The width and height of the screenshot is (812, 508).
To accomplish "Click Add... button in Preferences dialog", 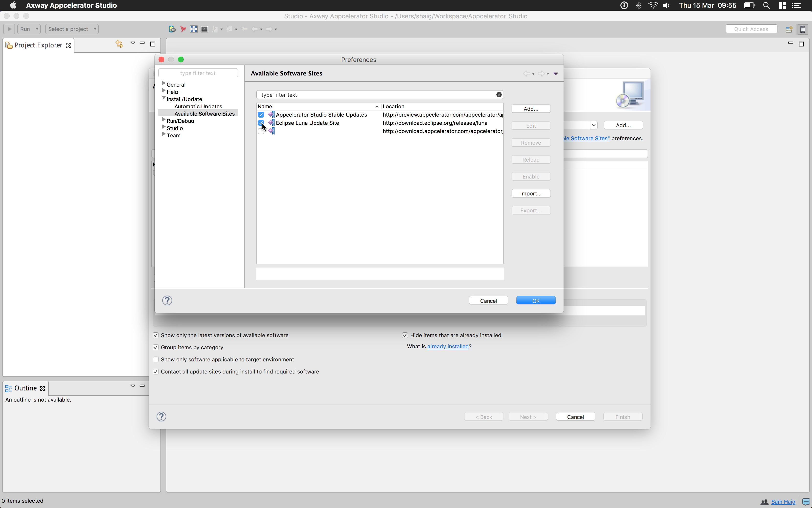I will (531, 109).
